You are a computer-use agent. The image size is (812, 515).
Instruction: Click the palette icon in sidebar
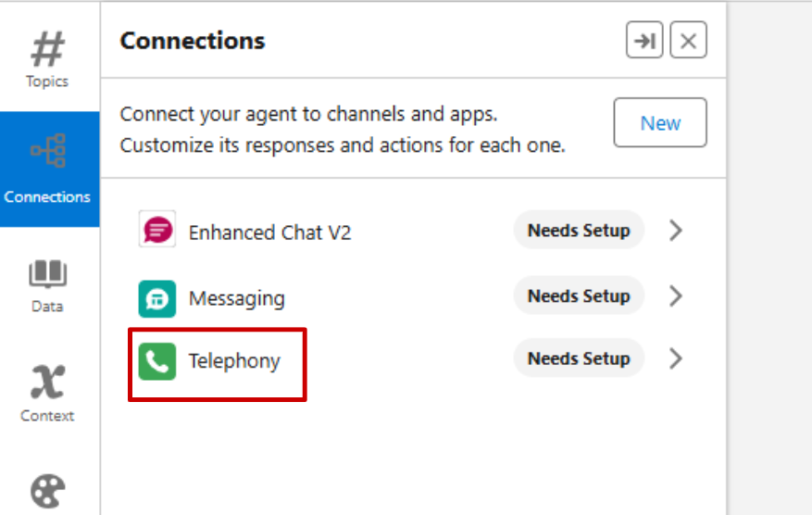(x=47, y=491)
